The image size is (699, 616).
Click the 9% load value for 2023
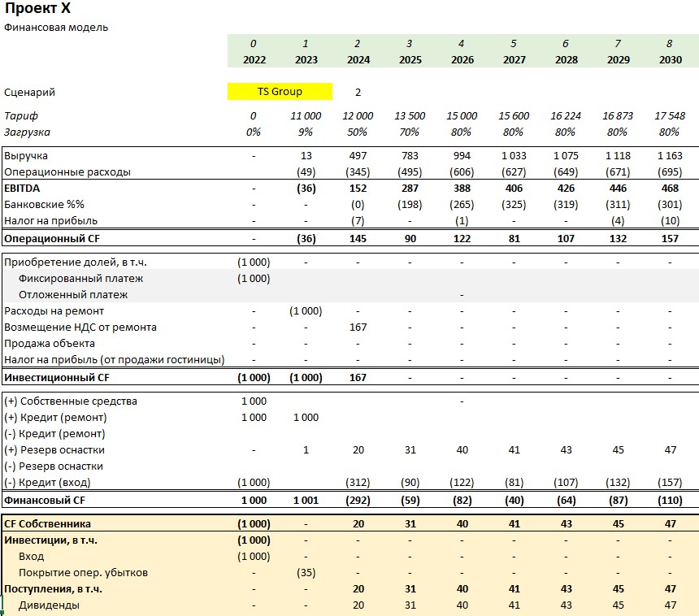pos(306,132)
